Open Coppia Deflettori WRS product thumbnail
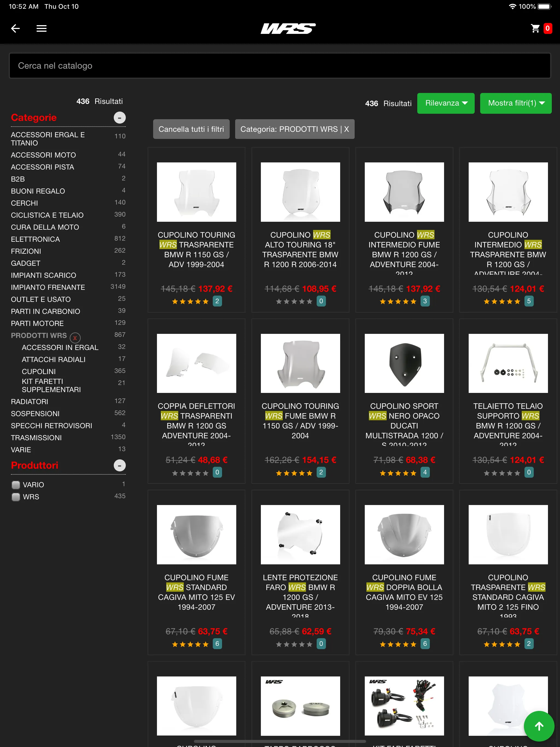Image resolution: width=560 pixels, height=747 pixels. (x=196, y=363)
